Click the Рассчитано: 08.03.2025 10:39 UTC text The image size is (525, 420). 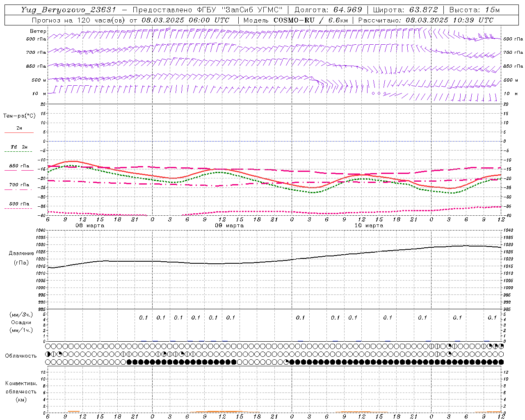coord(426,20)
